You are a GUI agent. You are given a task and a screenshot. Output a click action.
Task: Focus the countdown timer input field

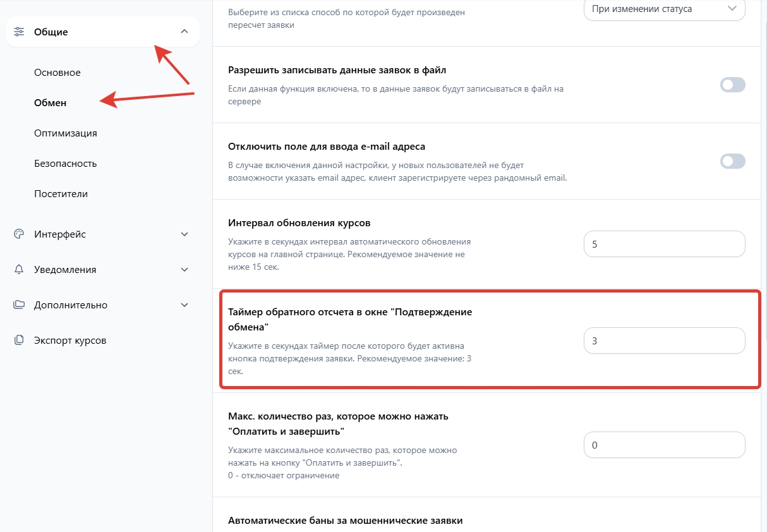click(x=664, y=341)
